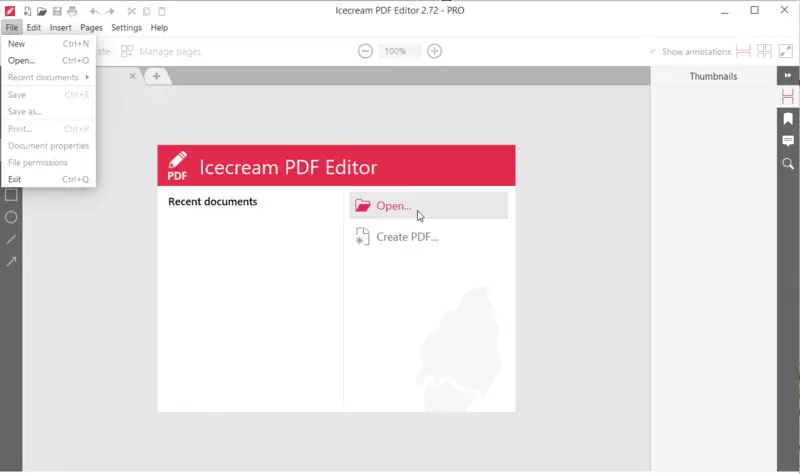The image size is (800, 474).
Task: Open the Settings menu
Action: click(x=126, y=28)
